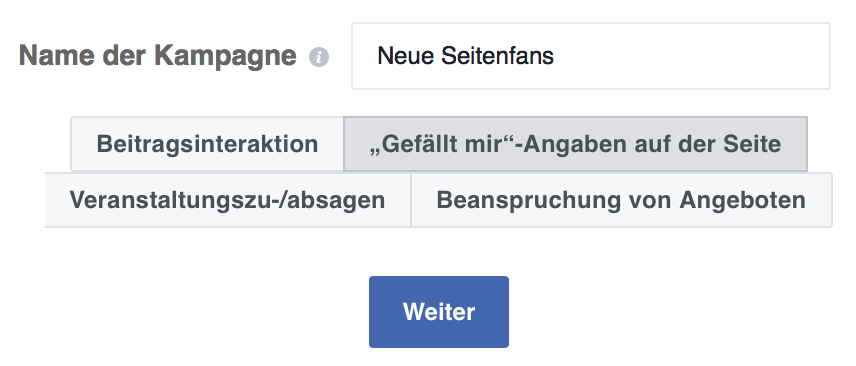Pick the Beanspruchung von Angeboten option
This screenshot has height=366, width=856.
(621, 200)
